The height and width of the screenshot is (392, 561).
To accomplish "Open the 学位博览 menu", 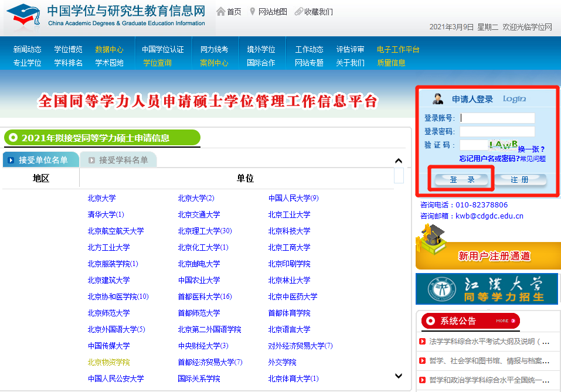I will (x=69, y=49).
